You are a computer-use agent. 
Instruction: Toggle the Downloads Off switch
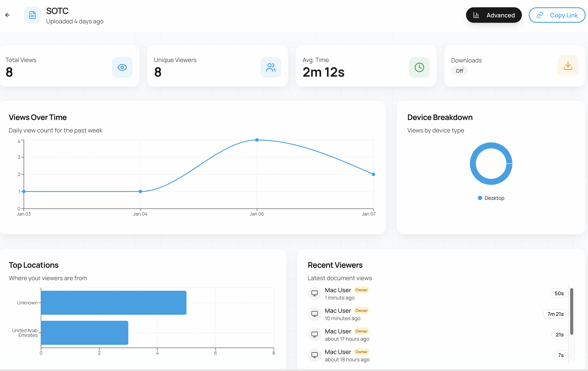point(459,71)
